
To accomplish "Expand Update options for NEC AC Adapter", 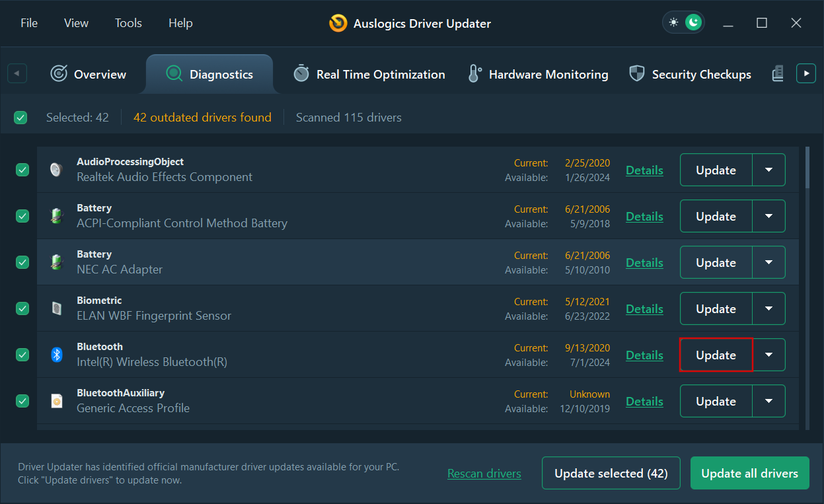I will tap(769, 262).
